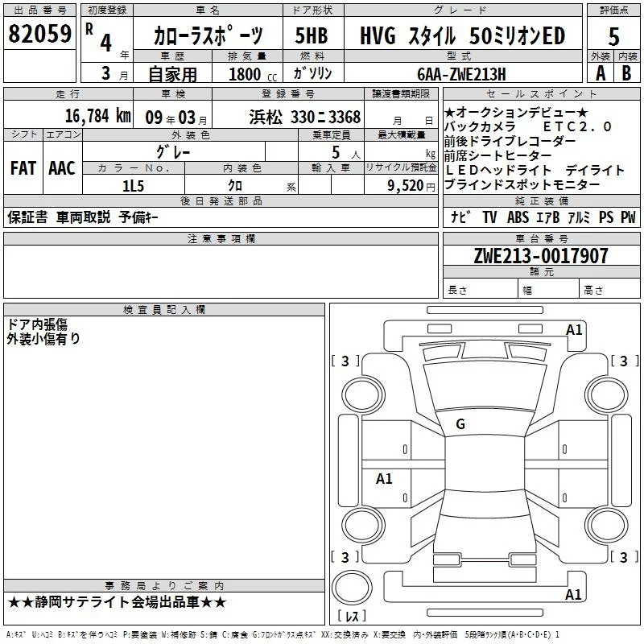Select the vehicle history 自家用
644x644 pixels.
pyautogui.click(x=172, y=74)
